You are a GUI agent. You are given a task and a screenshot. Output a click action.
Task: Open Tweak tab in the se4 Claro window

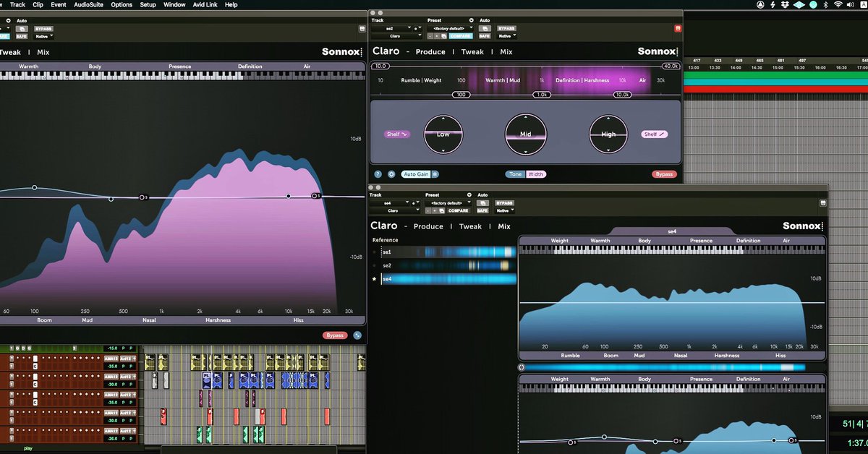[x=470, y=226]
